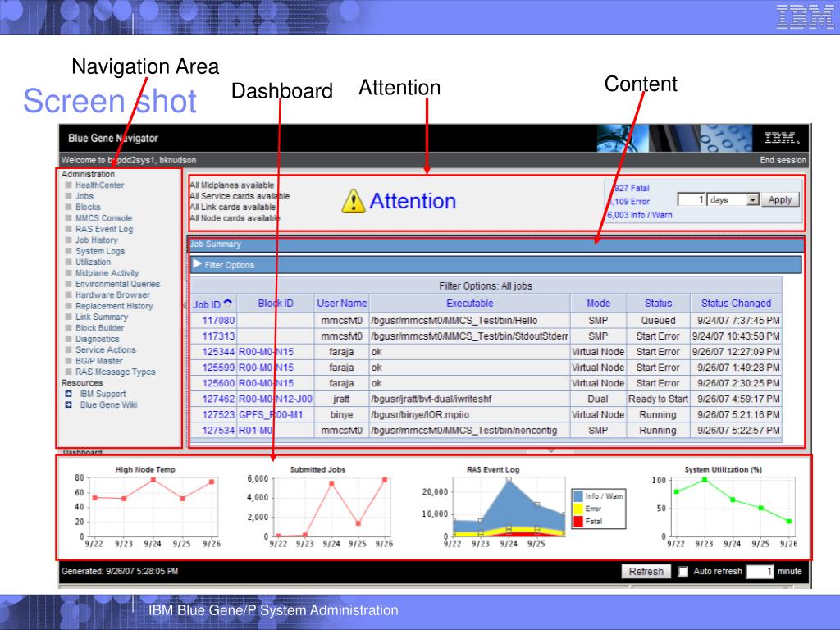Open Environmental Queries

117,284
